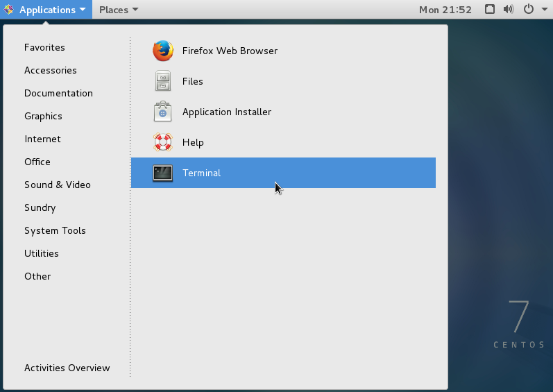Click the Files cabinet icon
The image size is (553, 392).
(x=162, y=81)
